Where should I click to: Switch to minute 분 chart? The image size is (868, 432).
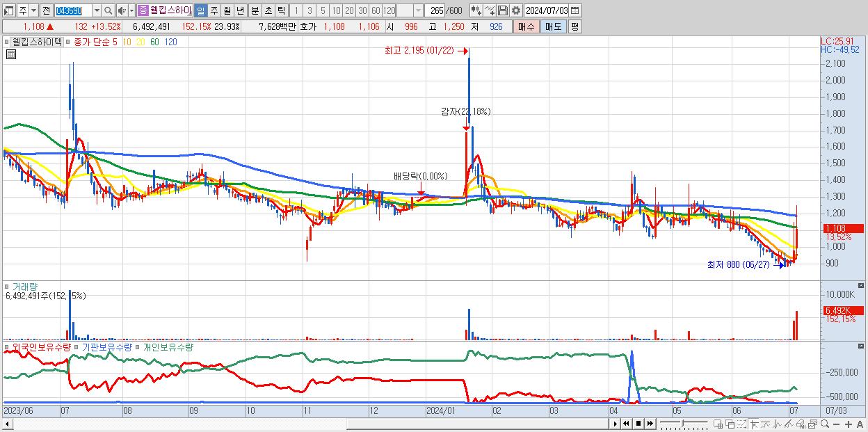[x=255, y=10]
